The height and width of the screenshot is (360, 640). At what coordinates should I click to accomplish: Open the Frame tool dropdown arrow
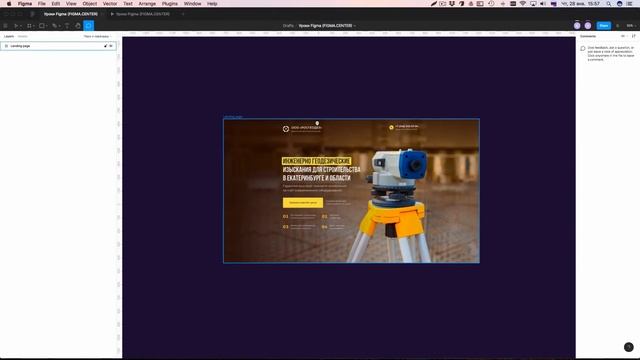click(x=34, y=26)
